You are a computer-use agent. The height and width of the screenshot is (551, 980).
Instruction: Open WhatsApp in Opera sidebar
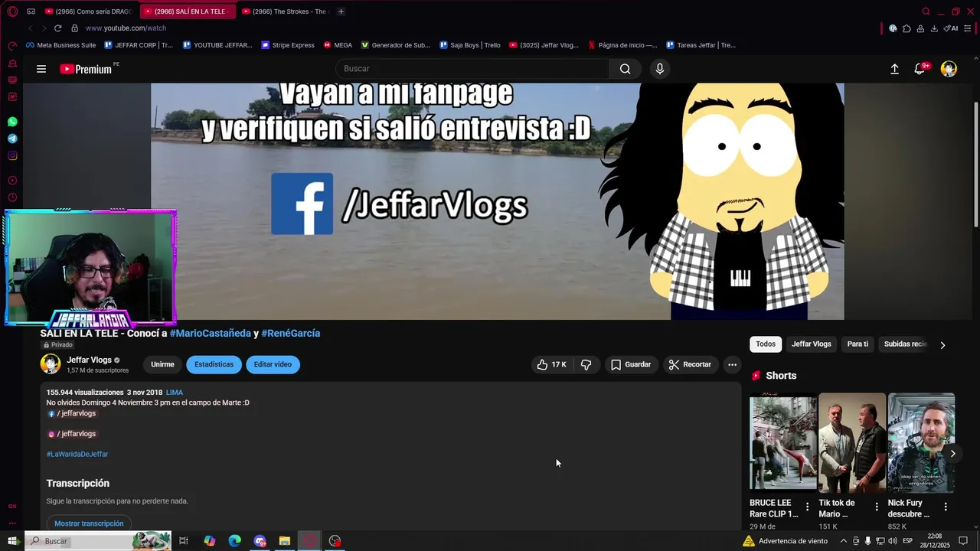12,122
